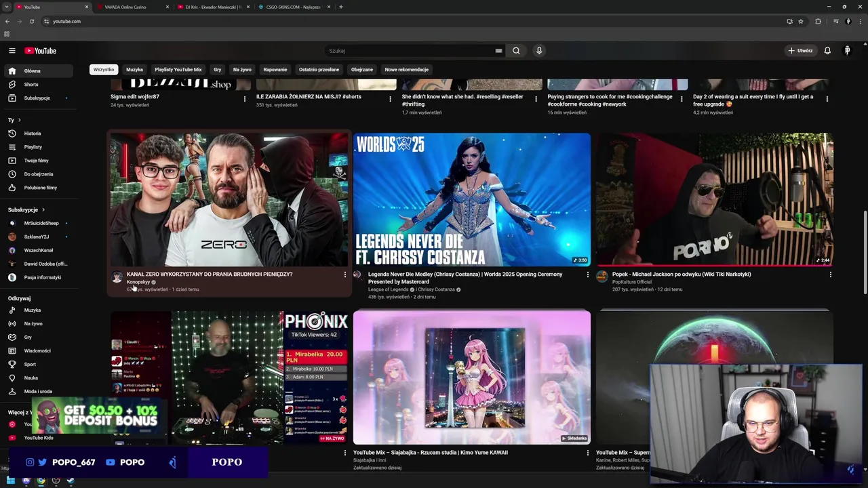Open Popek Michael Jackson video thumbnail
The image size is (868, 488).
click(x=714, y=200)
